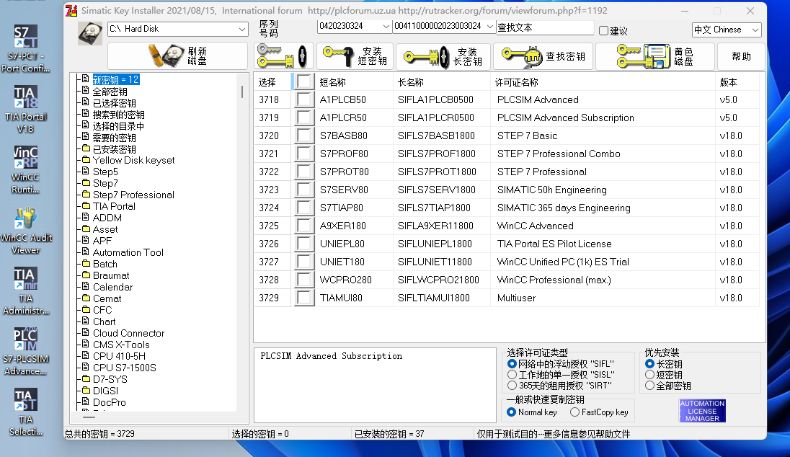
Task: Select long key priority radio
Action: pyautogui.click(x=649, y=364)
